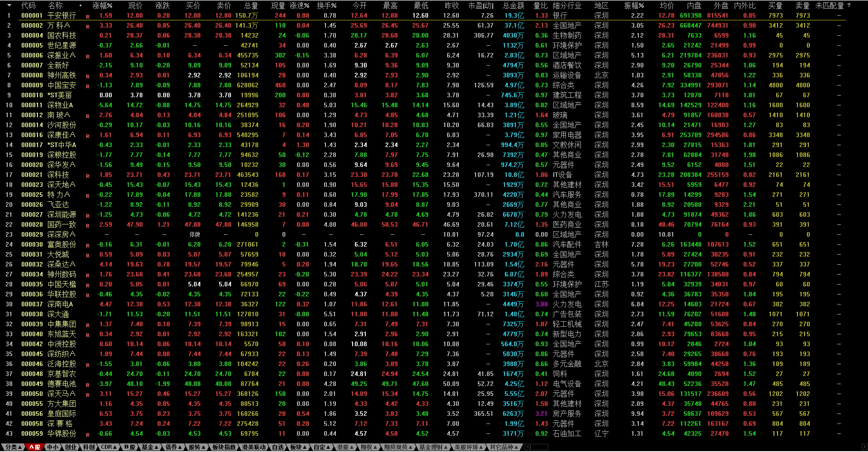Open the 自选 watchlist tab
Screen dimensions: 868x452
click(278, 447)
